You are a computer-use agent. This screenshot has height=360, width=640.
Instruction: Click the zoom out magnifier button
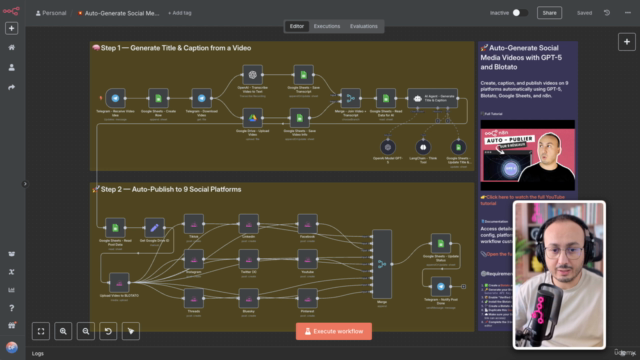click(x=86, y=331)
